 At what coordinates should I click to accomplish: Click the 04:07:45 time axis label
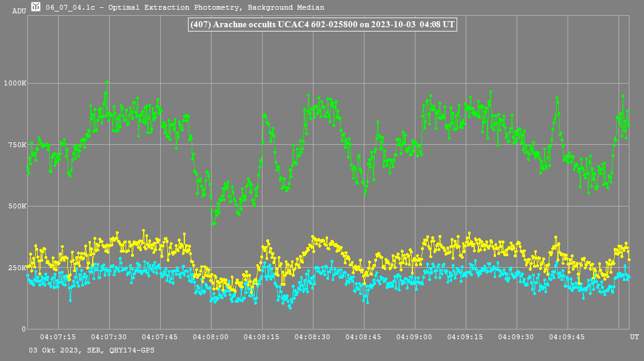coord(160,336)
